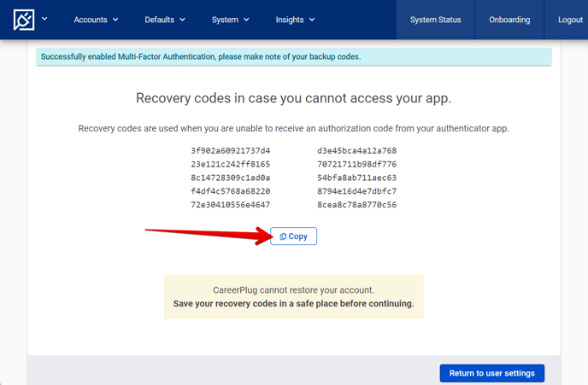The width and height of the screenshot is (588, 385).
Task: Click the CareerPlug logo icon
Action: pos(24,20)
